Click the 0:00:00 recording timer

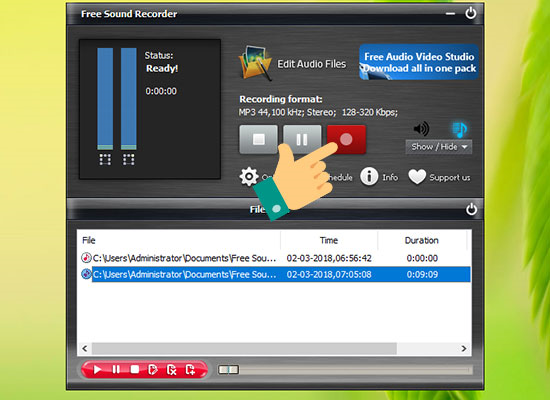click(x=161, y=91)
